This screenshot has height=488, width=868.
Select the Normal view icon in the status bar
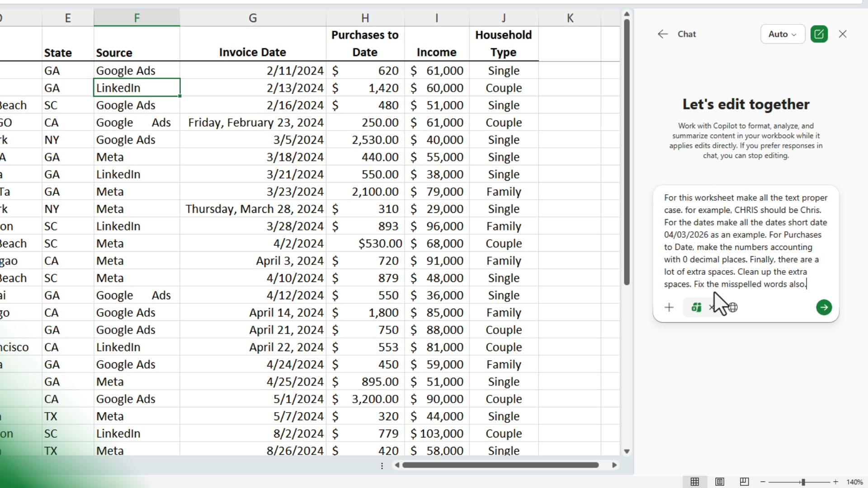tap(696, 481)
